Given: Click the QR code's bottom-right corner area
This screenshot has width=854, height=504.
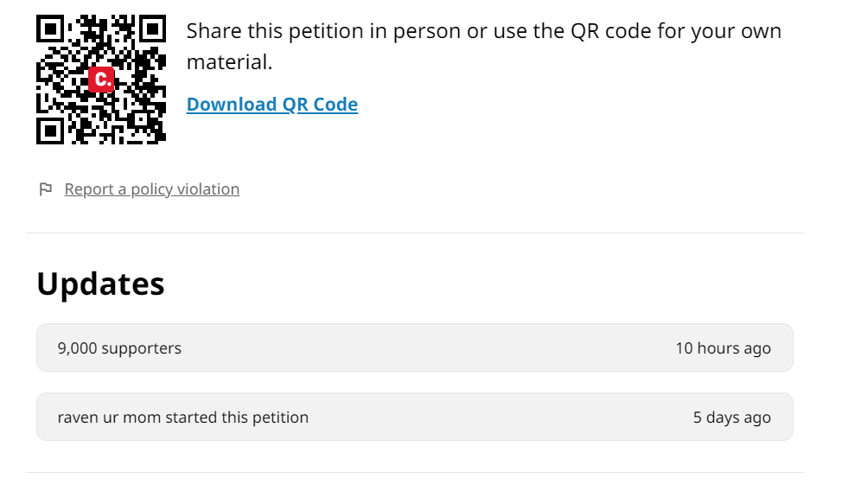Looking at the screenshot, I should pyautogui.click(x=156, y=135).
